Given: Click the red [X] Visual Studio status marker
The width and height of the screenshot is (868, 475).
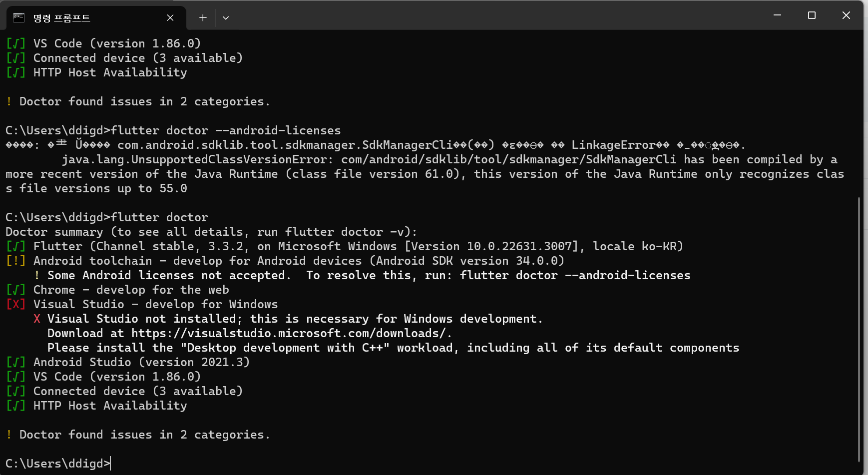Looking at the screenshot, I should point(16,304).
